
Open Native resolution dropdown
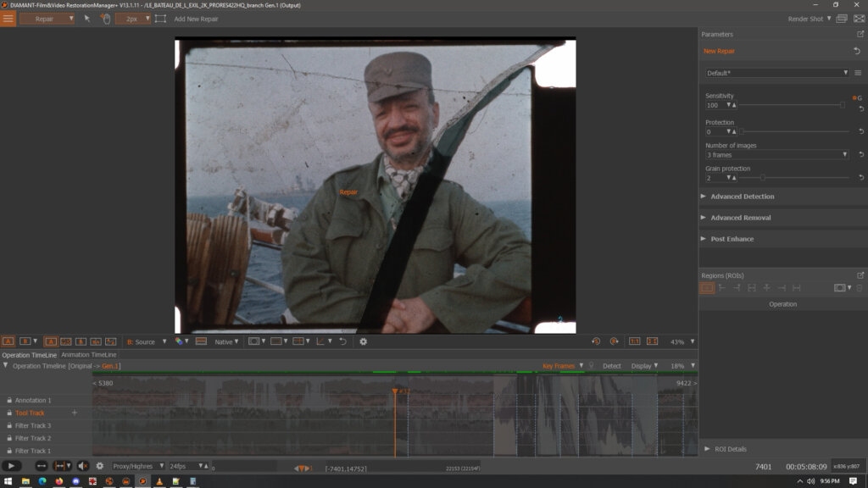pos(226,342)
